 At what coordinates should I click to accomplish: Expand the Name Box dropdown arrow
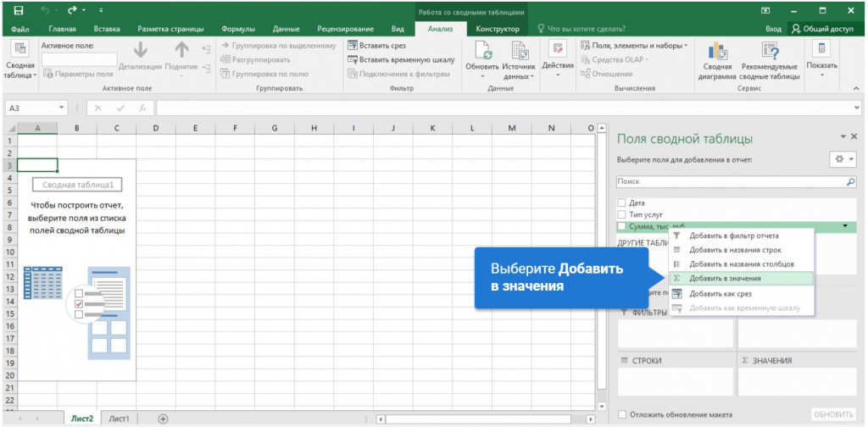[61, 108]
